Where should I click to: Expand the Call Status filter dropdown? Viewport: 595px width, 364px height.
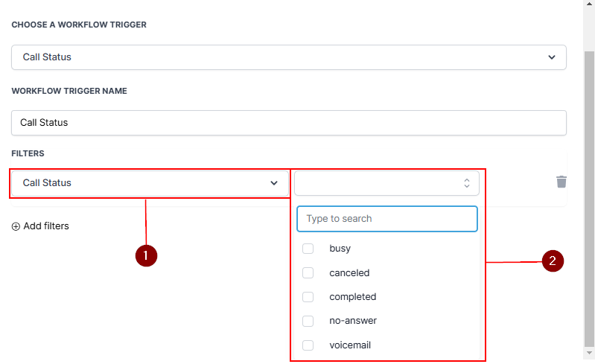[150, 183]
